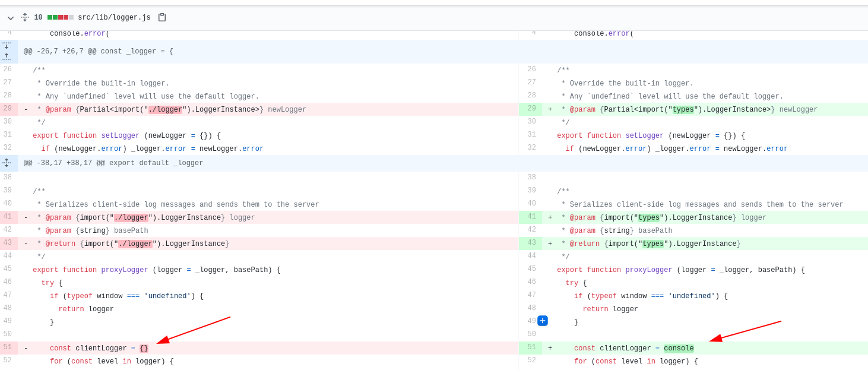The image size is (868, 370).
Task: Open the src/lib/logger.js file link
Action: tap(114, 18)
